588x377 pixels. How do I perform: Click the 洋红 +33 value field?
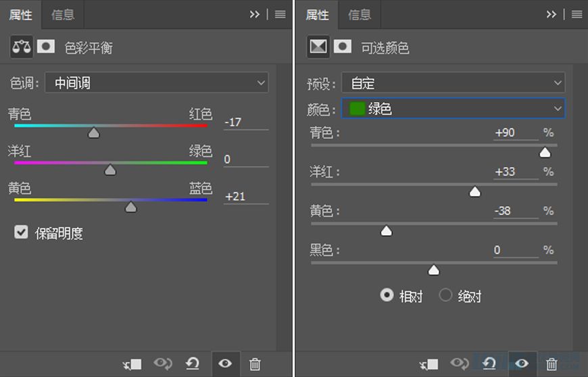pyautogui.click(x=516, y=172)
